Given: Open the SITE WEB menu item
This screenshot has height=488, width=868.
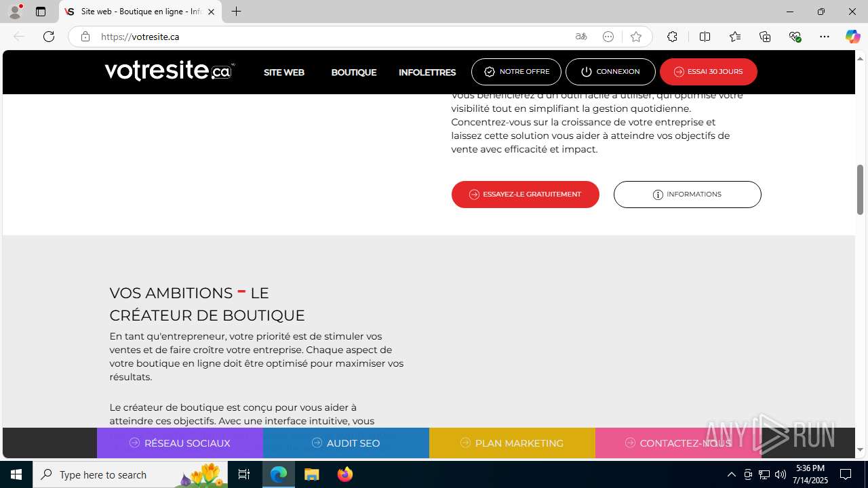Looking at the screenshot, I should (x=284, y=72).
